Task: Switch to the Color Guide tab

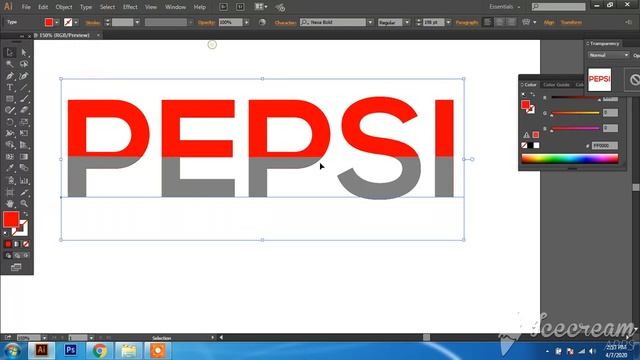Action: pyautogui.click(x=556, y=84)
